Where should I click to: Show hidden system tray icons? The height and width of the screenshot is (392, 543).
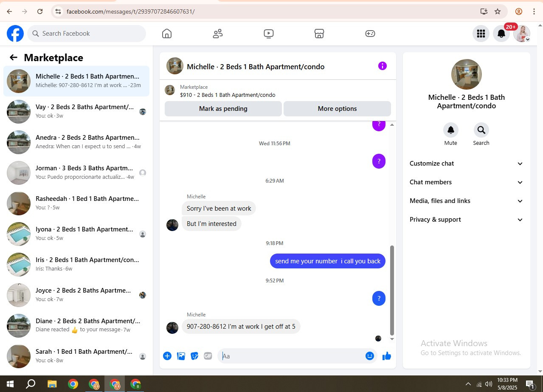click(468, 384)
